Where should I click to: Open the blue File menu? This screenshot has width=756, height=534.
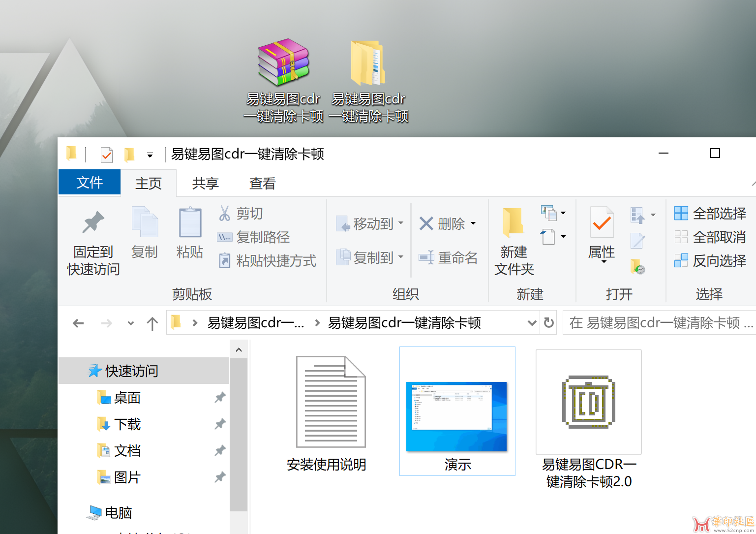[90, 183]
